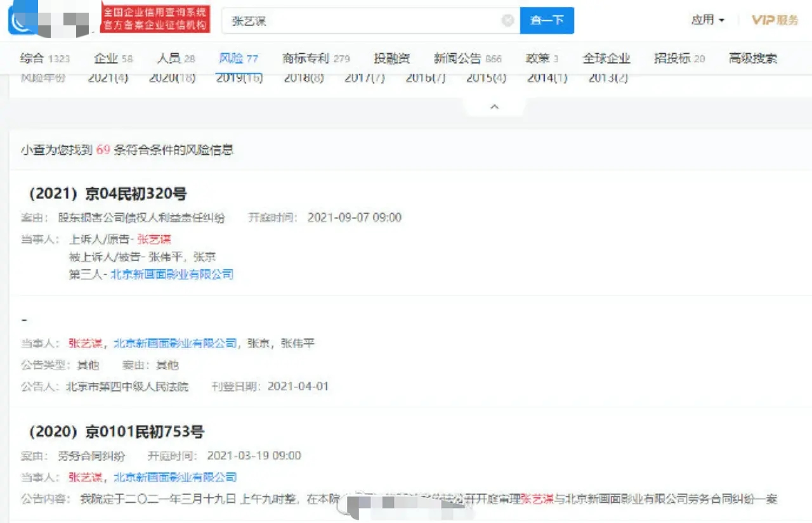
Task: Select the 风险 77 tab
Action: tap(239, 58)
